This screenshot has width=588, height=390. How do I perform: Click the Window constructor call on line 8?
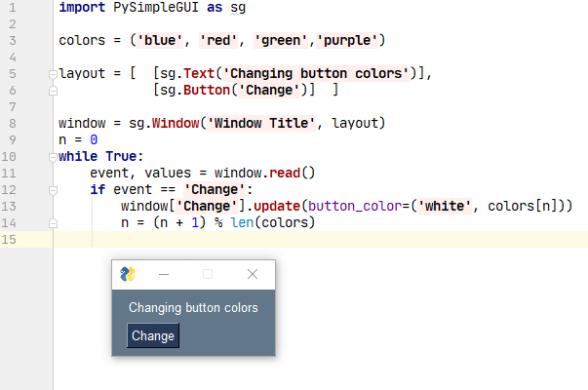176,124
